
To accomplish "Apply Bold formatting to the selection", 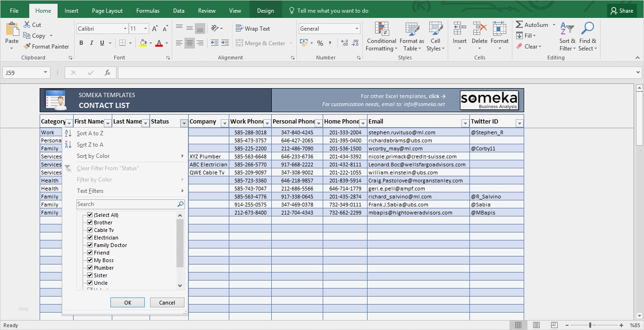I will 81,43.
